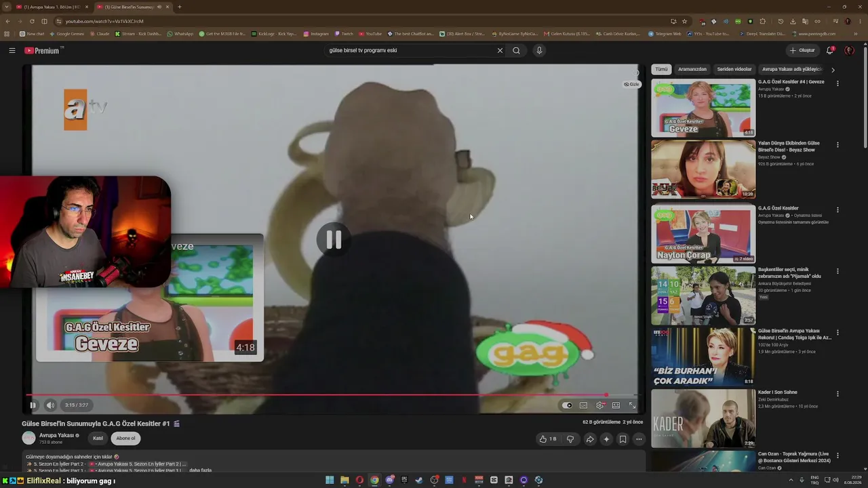Select the Tümü filter chip
868x488 pixels.
pyautogui.click(x=661, y=69)
